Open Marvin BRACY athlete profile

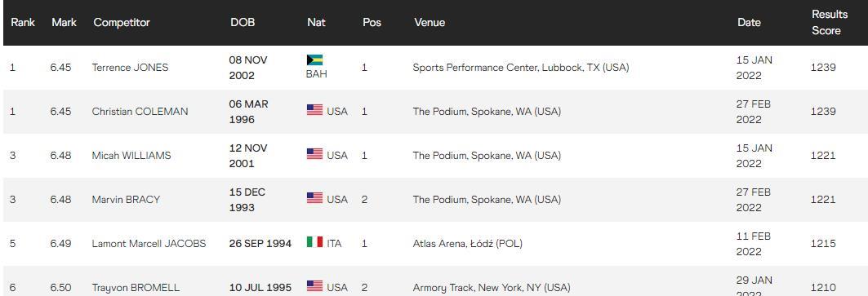pyautogui.click(x=126, y=200)
